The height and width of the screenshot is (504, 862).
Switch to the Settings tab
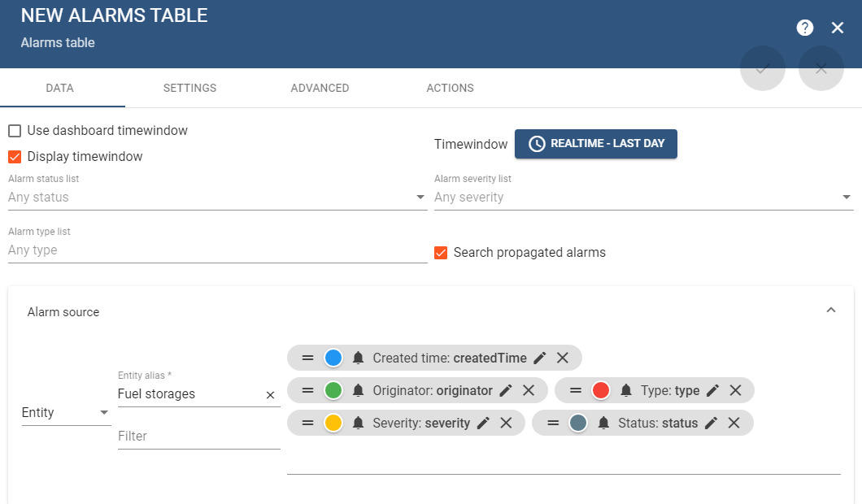(x=189, y=88)
